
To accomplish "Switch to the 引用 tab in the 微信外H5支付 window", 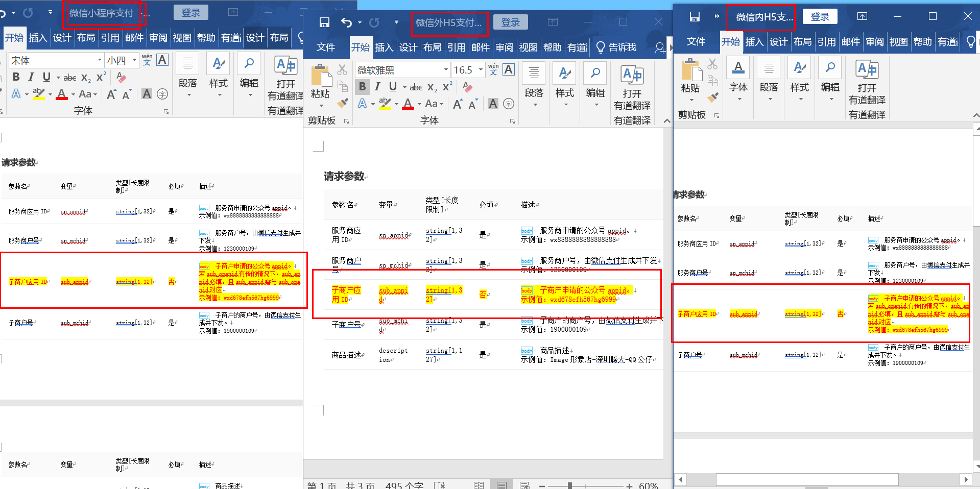I will click(x=456, y=47).
